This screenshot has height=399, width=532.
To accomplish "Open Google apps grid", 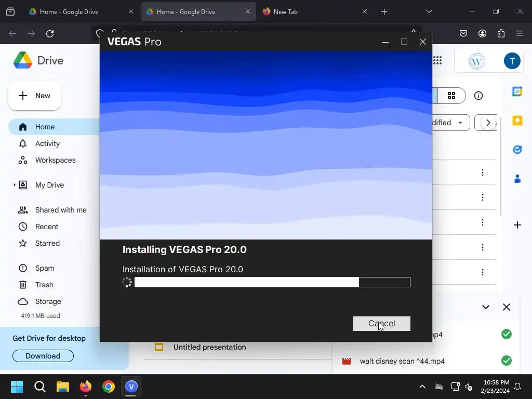I will coord(437,60).
